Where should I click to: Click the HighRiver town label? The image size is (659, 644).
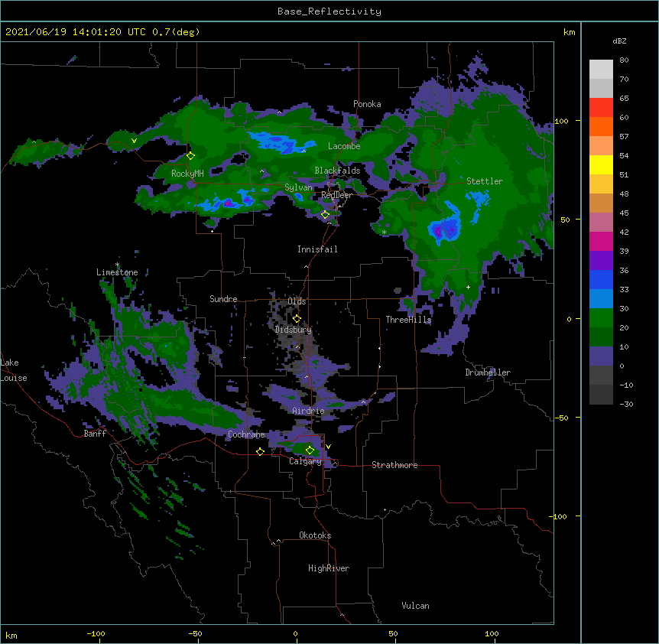point(329,568)
